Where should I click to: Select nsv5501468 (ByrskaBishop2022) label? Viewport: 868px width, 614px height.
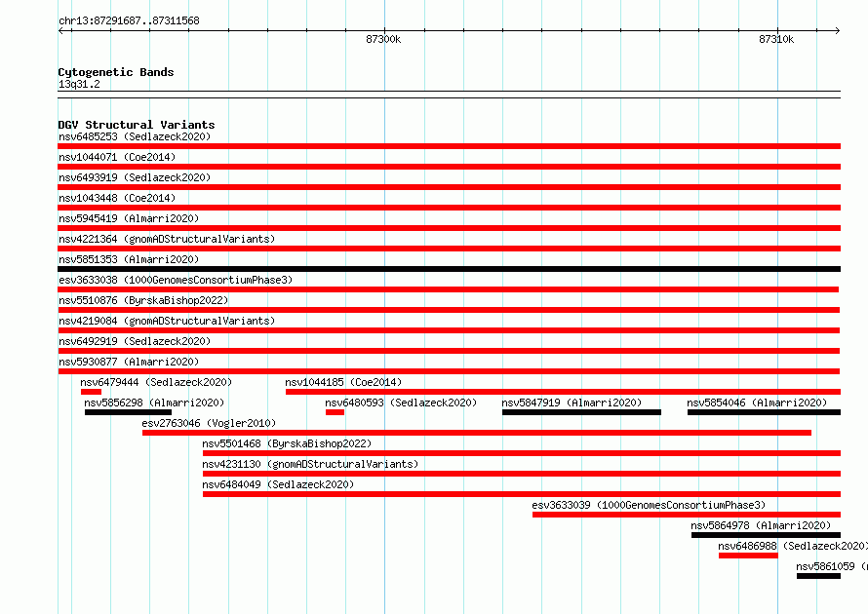click(287, 443)
